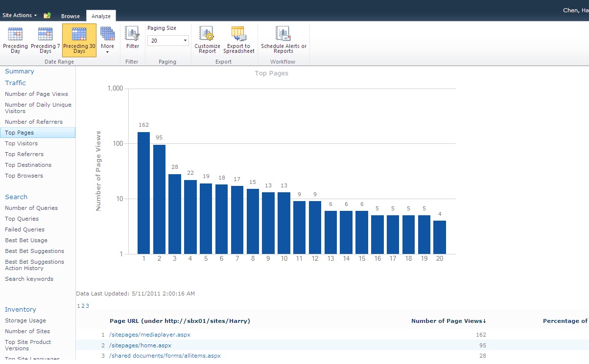
Task: Open the More date range dropdown
Action: pyautogui.click(x=107, y=40)
